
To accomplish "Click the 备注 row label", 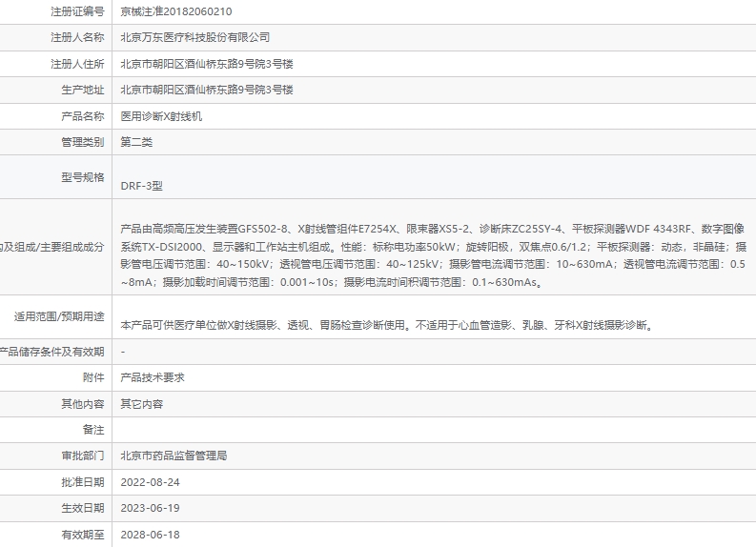I will 93,430.
